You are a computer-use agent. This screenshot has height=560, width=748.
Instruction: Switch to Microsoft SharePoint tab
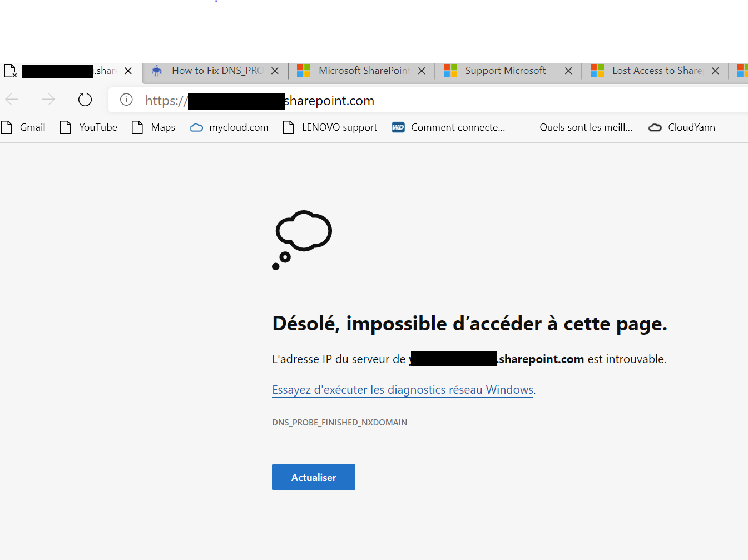[356, 71]
